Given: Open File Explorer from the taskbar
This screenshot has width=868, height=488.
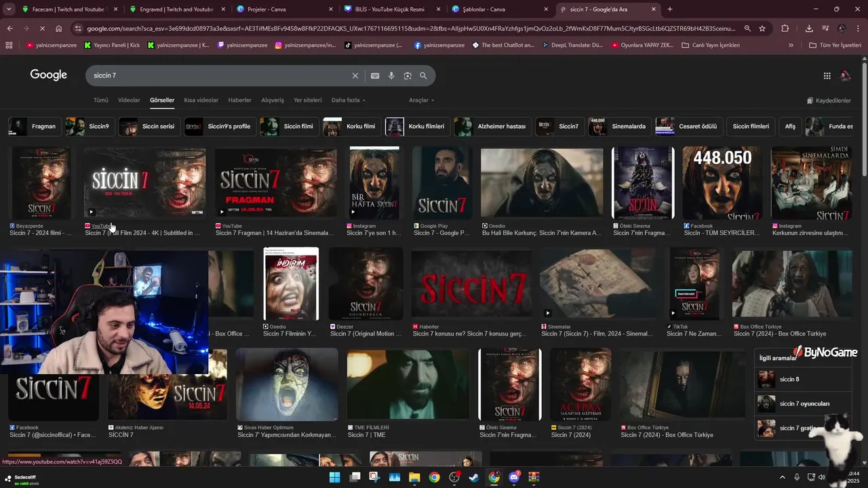Looking at the screenshot, I should click(414, 477).
